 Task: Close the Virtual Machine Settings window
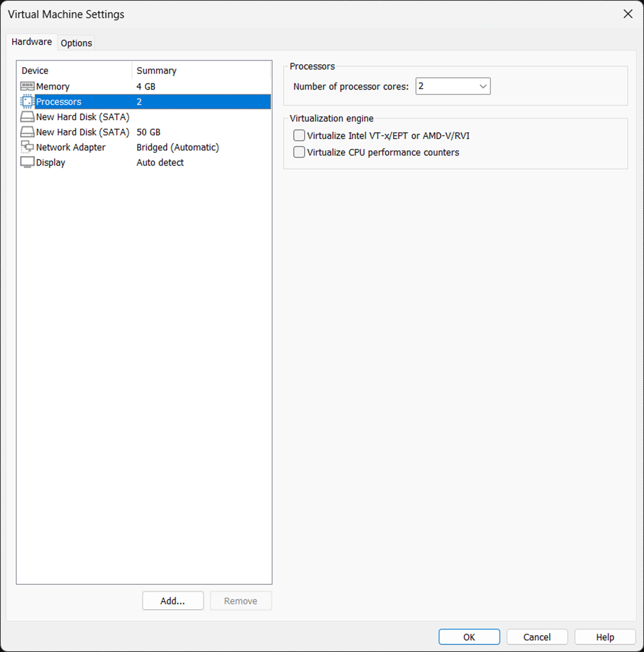pyautogui.click(x=628, y=14)
